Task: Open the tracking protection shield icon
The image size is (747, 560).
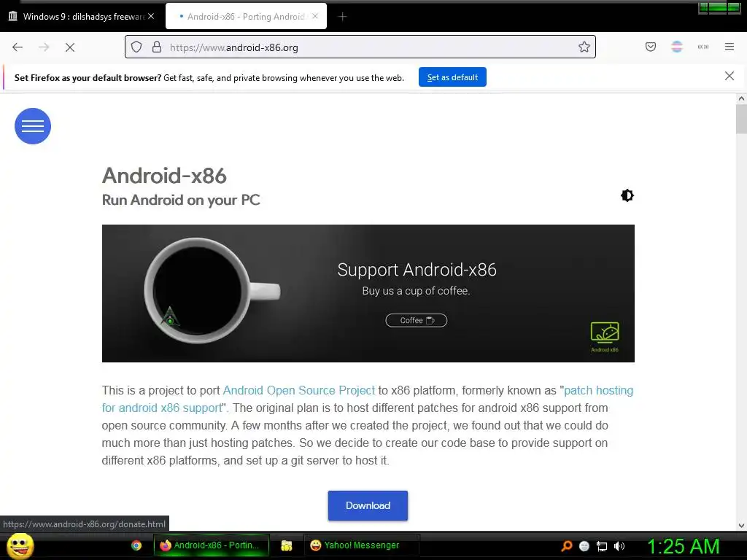Action: [x=136, y=47]
